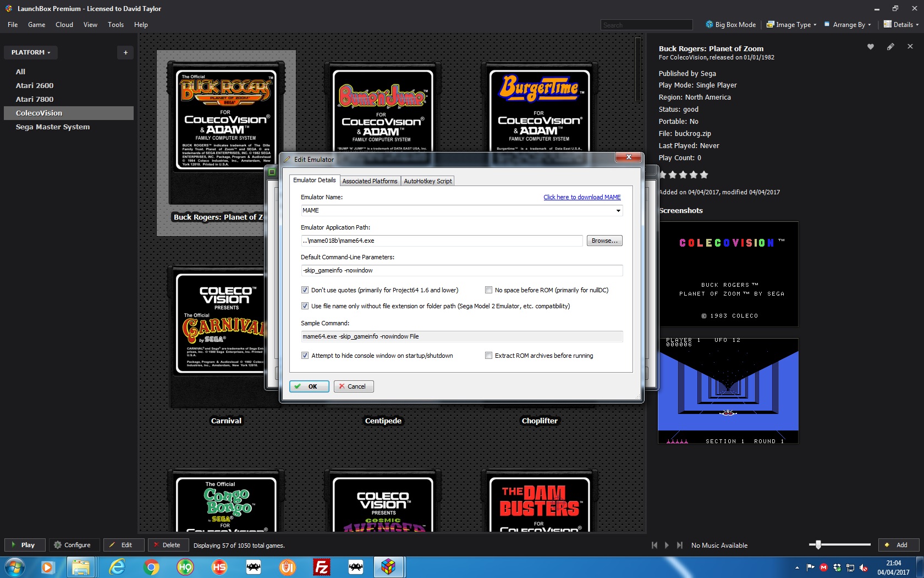Switch to Associated Platforms tab
Viewport: 924px width, 578px height.
click(370, 181)
